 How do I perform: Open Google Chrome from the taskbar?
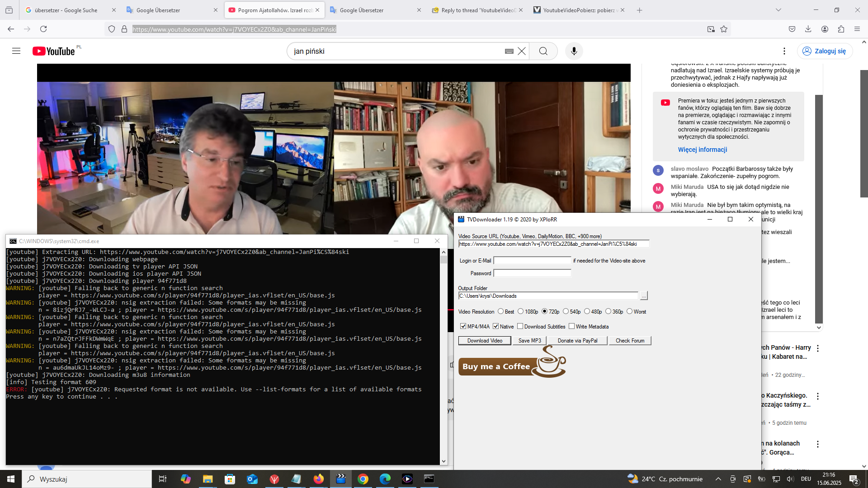coord(363,479)
